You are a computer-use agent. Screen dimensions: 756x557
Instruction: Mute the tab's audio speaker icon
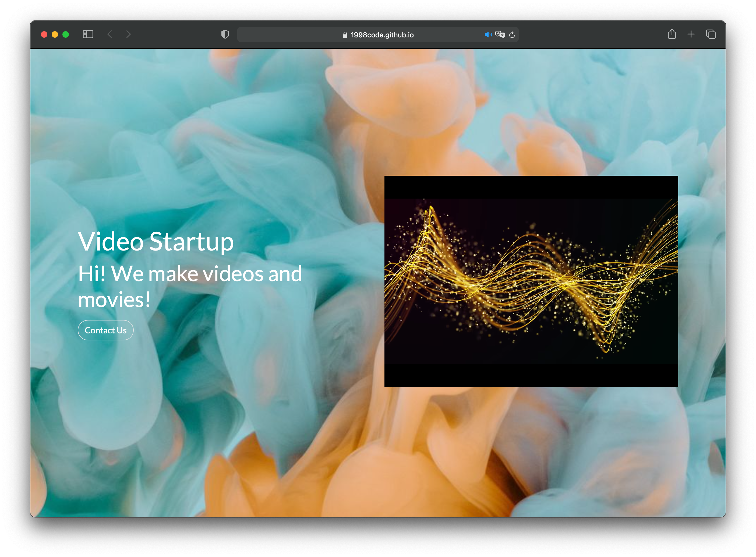[488, 35]
